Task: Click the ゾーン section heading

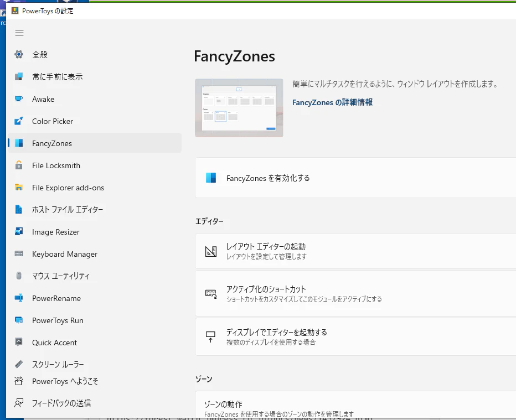Action: click(204, 379)
